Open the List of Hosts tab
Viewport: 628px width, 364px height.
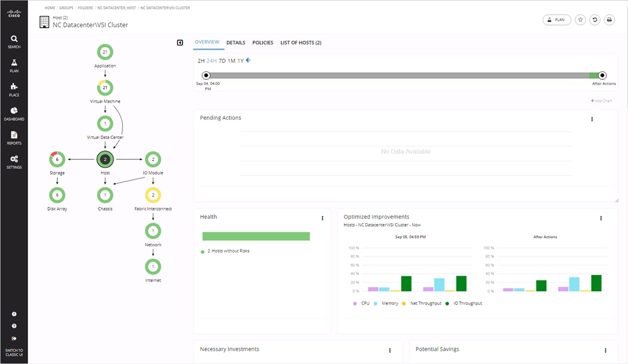click(301, 42)
